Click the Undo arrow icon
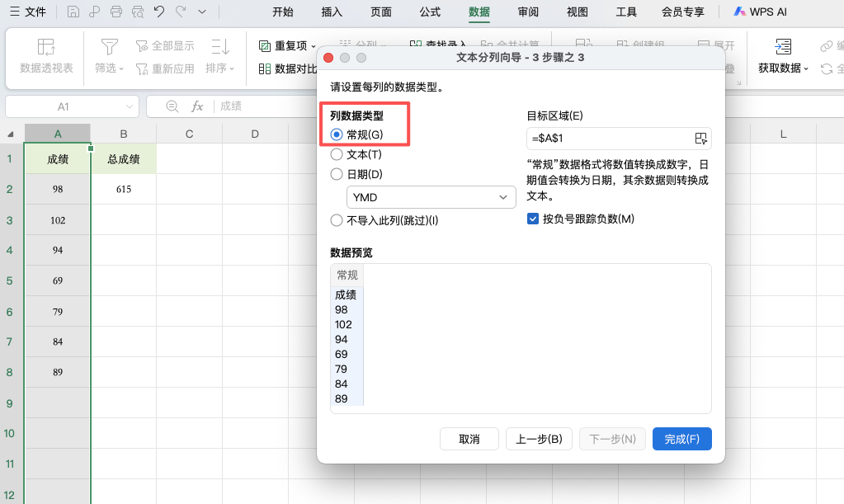Screen dimensions: 844x504 (x=158, y=12)
